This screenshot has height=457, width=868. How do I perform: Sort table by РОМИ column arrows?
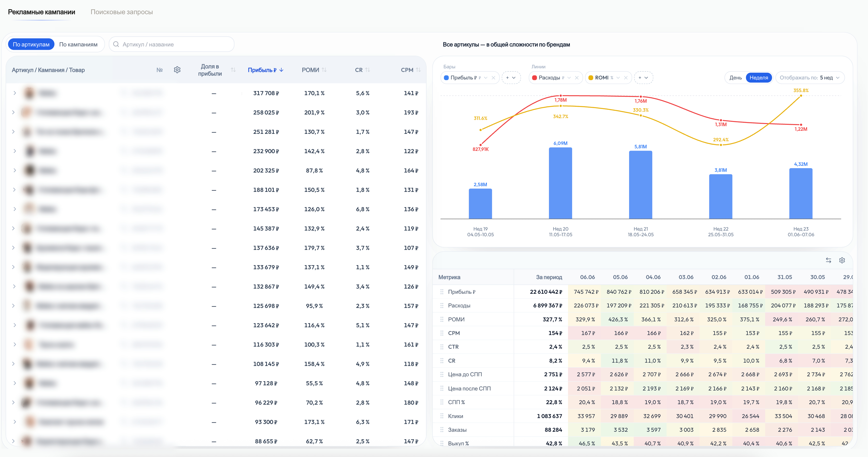click(x=324, y=70)
